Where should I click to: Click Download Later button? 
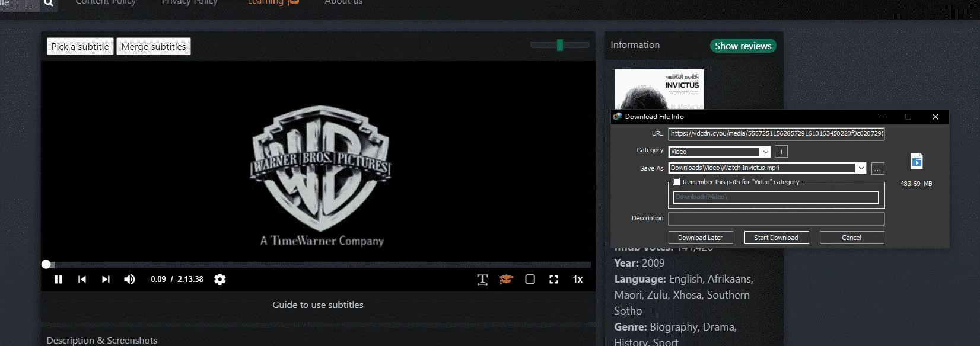coord(701,238)
